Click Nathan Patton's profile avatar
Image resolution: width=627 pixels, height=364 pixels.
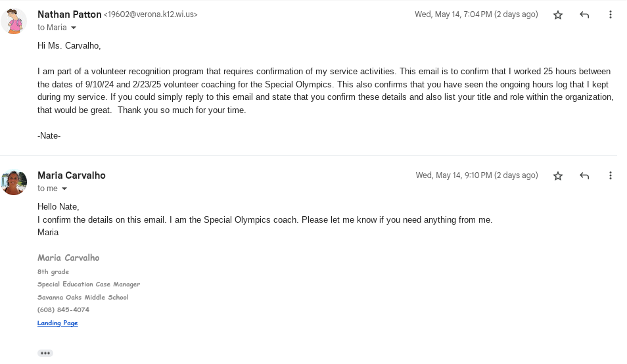(x=14, y=21)
